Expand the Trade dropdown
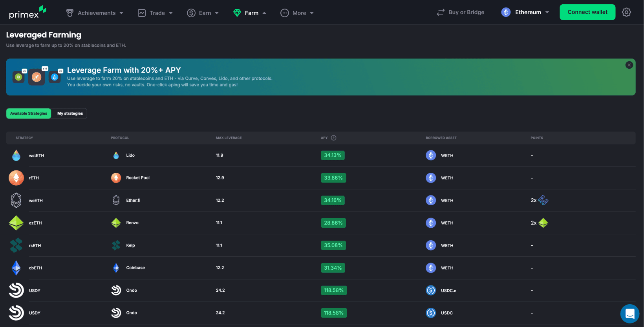This screenshot has width=644, height=327. (x=156, y=13)
